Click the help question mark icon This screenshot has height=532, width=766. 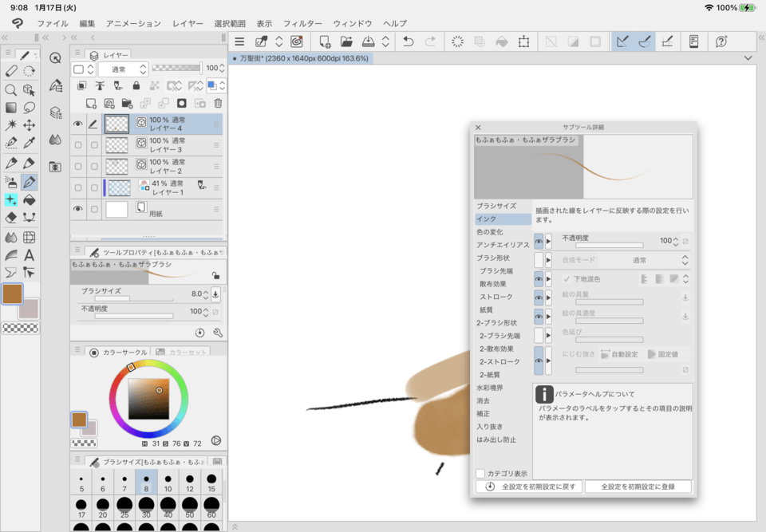coord(721,41)
